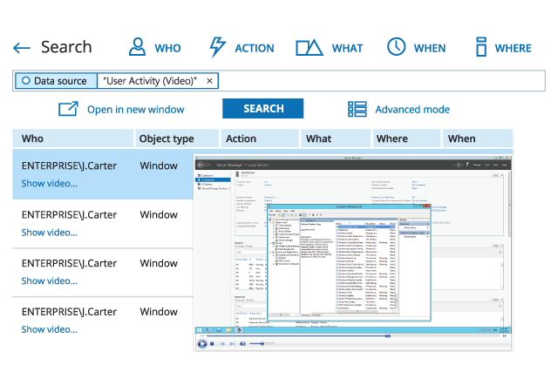Add a WHEN filter

click(416, 47)
